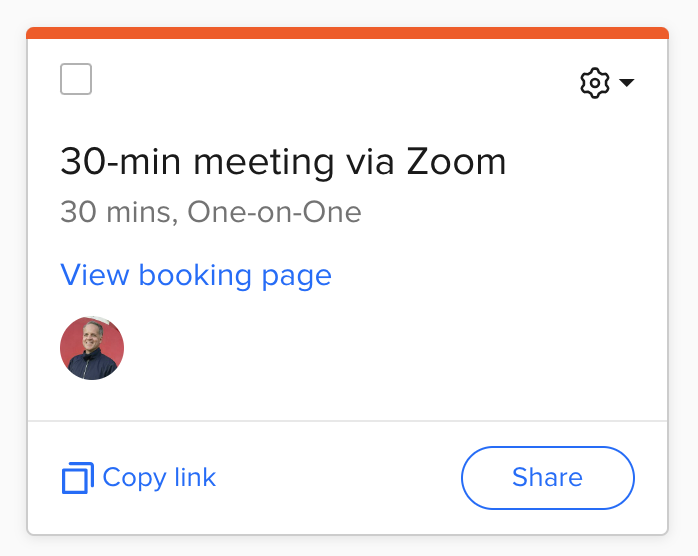Screen dimensions: 698x556
Task: Share the 30-min Zoom meeting event
Action: tap(547, 478)
